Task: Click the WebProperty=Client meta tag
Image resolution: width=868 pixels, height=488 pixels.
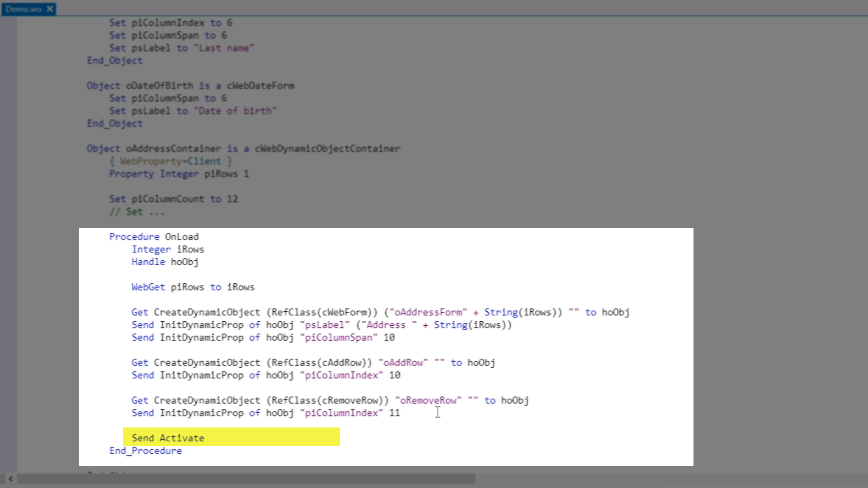Action: [x=171, y=161]
